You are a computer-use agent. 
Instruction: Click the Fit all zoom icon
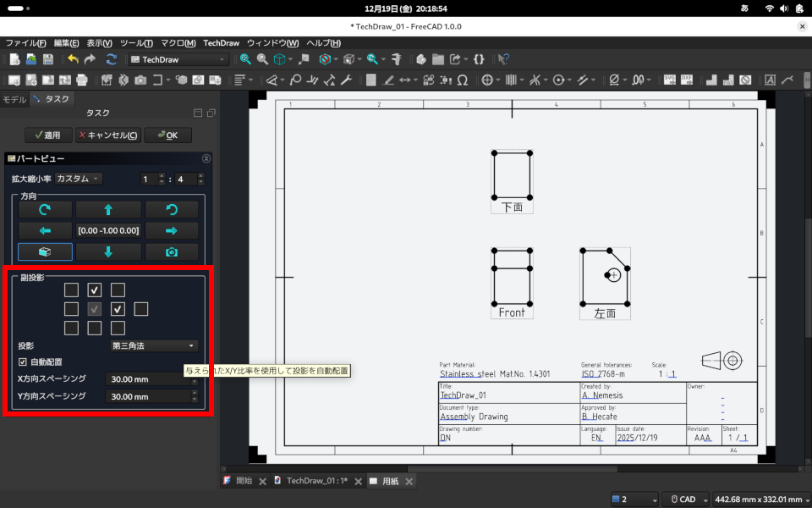pos(245,59)
